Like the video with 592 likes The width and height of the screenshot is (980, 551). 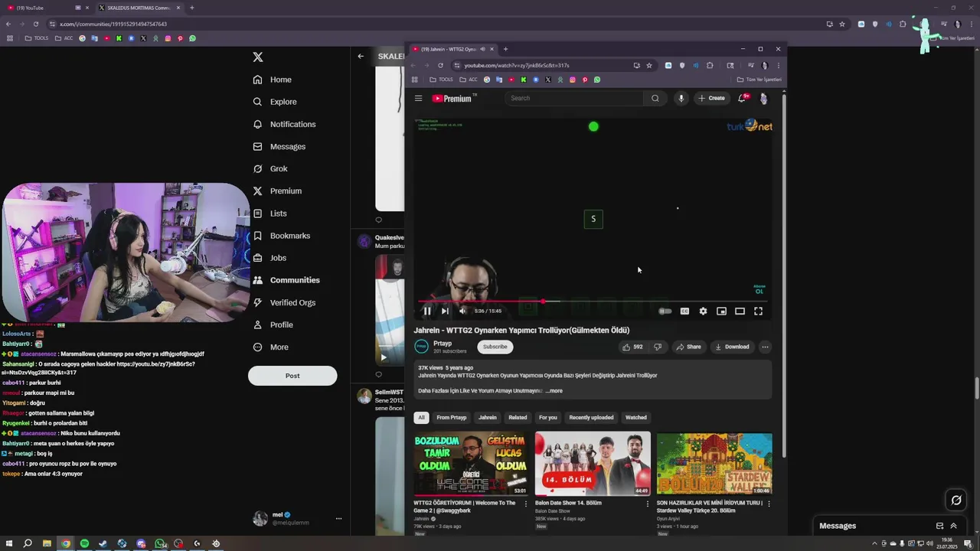(x=632, y=347)
